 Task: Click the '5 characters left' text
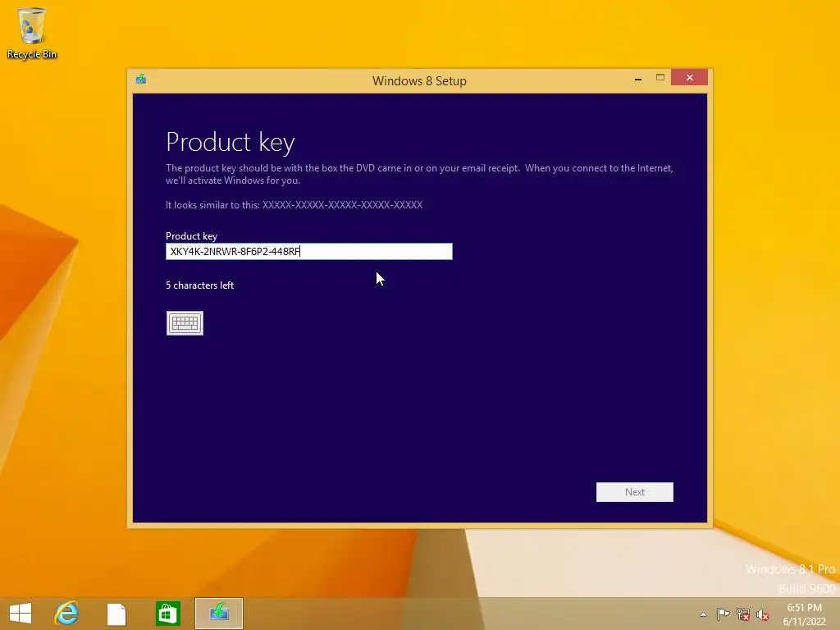[200, 285]
